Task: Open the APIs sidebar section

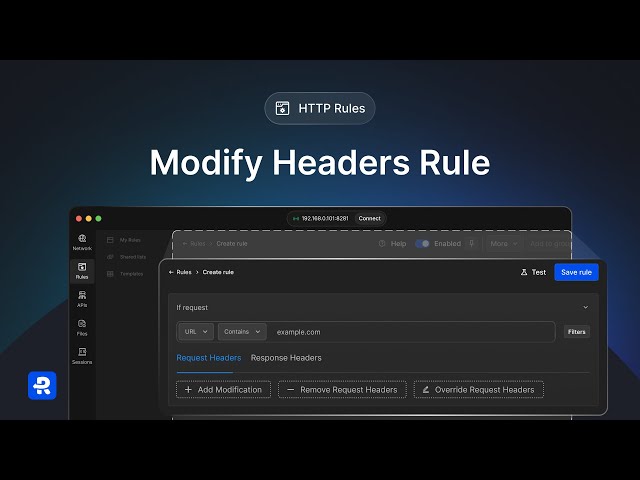Action: coord(82,299)
